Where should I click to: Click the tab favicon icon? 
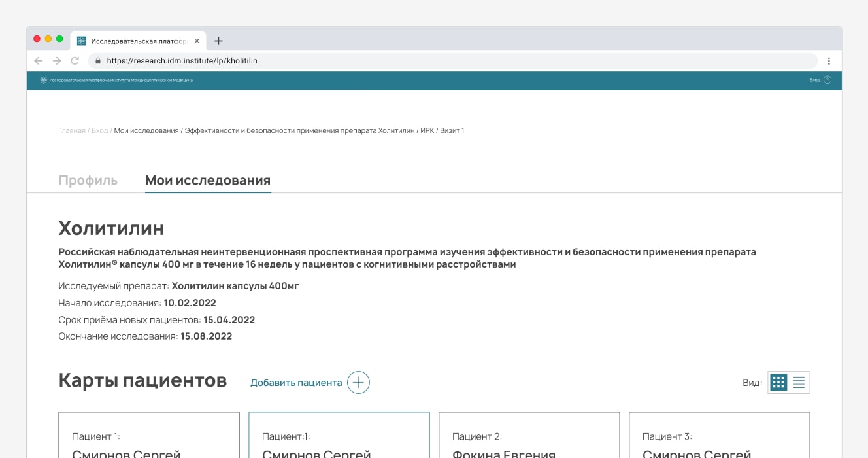[x=82, y=41]
